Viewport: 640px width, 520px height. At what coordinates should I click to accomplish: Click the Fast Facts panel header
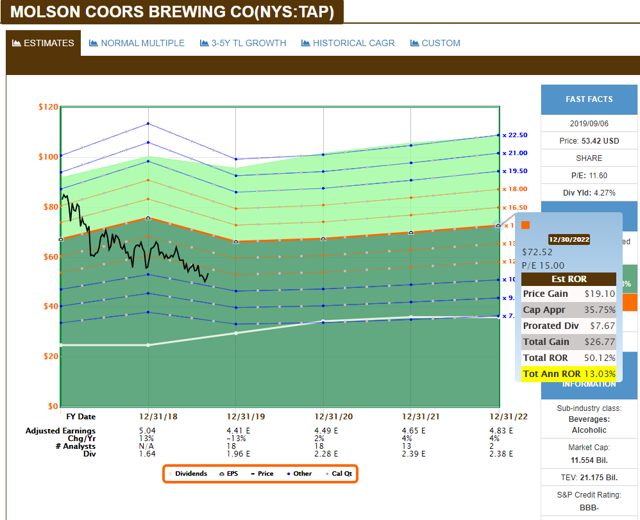589,99
